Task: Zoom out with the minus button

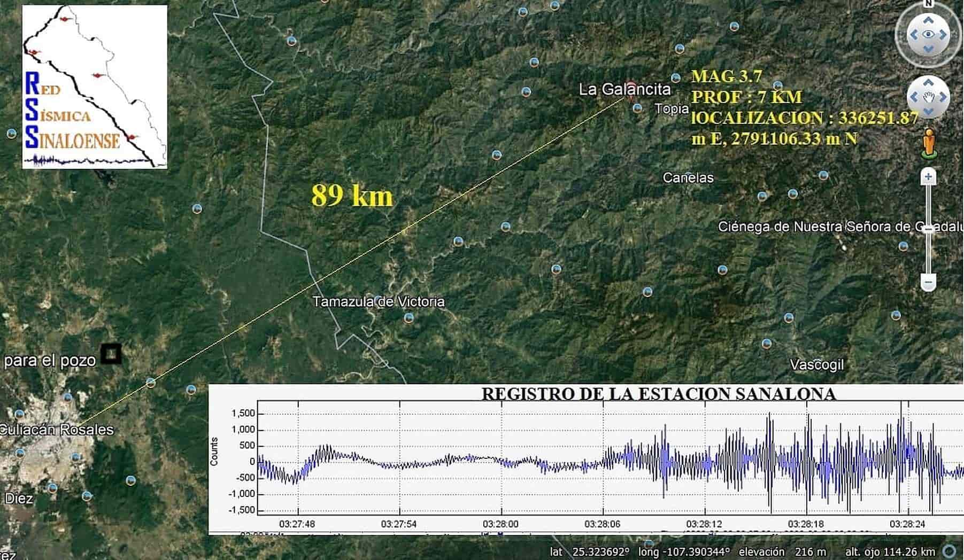Action: (929, 282)
